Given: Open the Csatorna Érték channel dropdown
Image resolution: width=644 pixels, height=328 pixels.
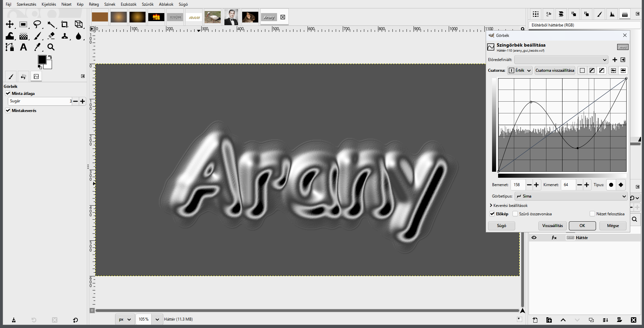Looking at the screenshot, I should (x=520, y=70).
